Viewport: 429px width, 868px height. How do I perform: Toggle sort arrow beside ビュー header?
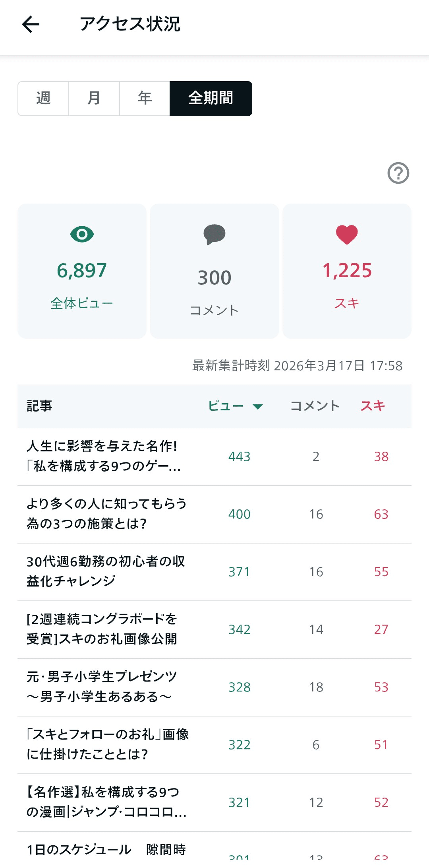click(258, 406)
